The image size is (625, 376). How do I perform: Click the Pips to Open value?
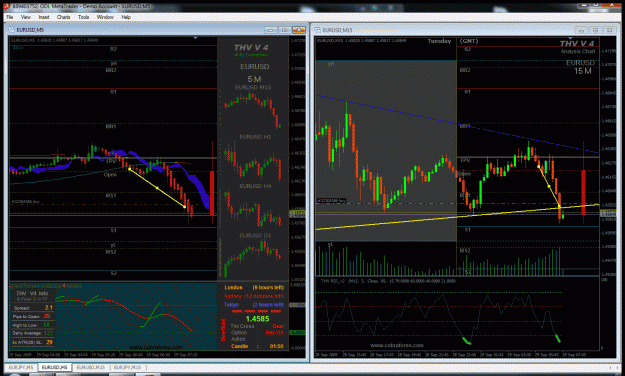(47, 316)
